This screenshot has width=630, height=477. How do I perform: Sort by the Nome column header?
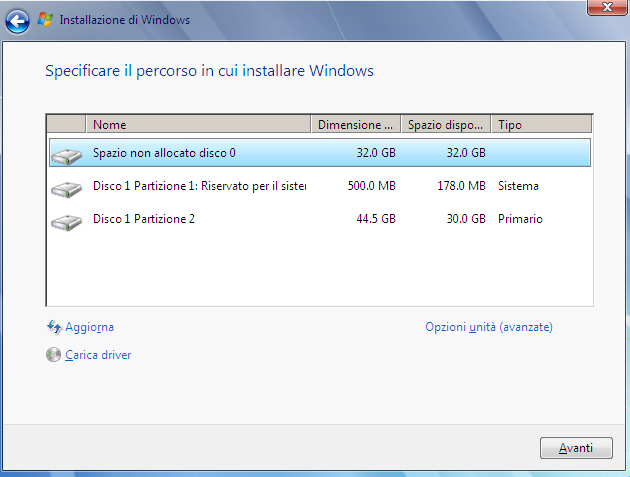click(x=198, y=124)
